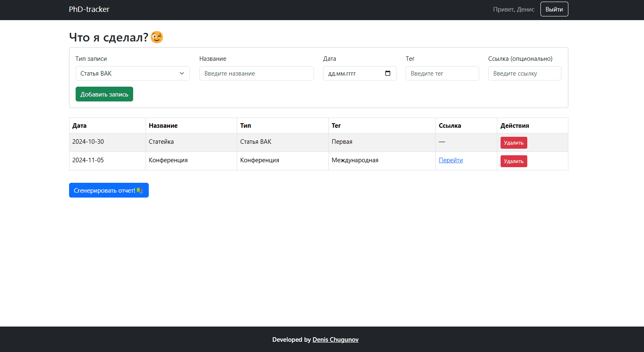This screenshot has height=352, width=644.
Task: Click the PhD-tracker brand link
Action: (89, 9)
